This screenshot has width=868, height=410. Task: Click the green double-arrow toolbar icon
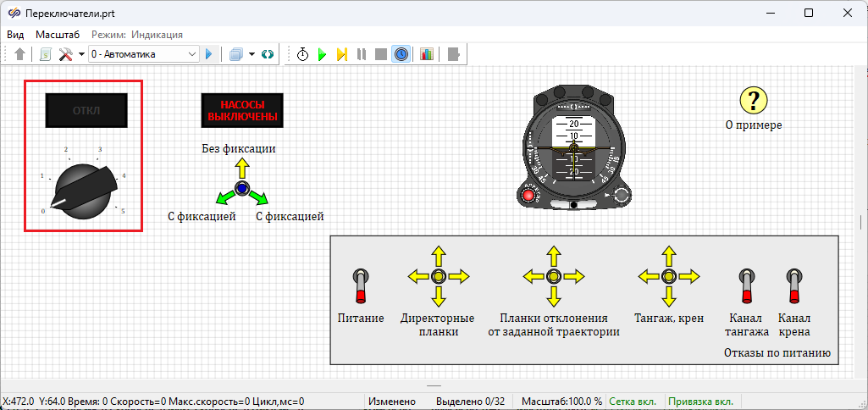[x=268, y=54]
